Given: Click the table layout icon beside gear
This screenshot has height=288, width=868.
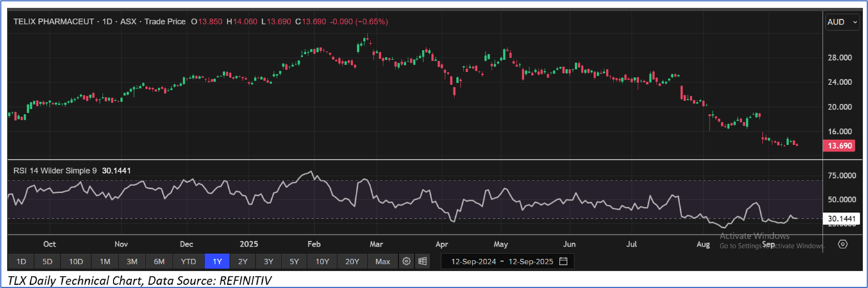Looking at the screenshot, I should pyautogui.click(x=422, y=261).
